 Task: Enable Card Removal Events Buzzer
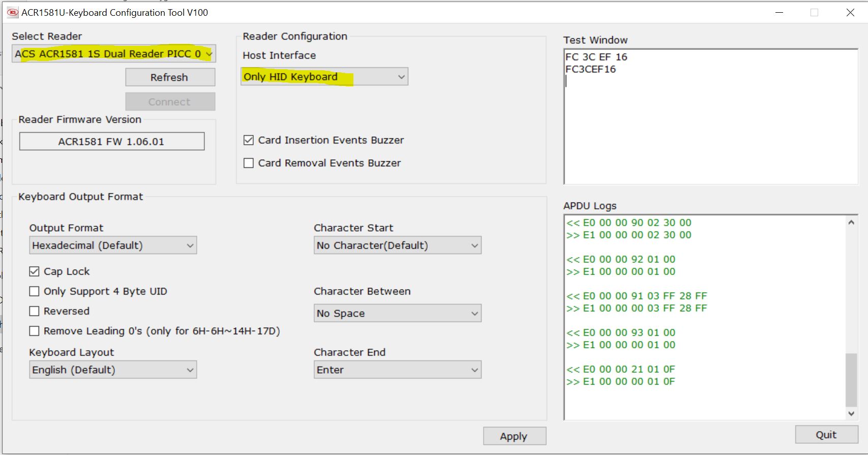pos(249,163)
